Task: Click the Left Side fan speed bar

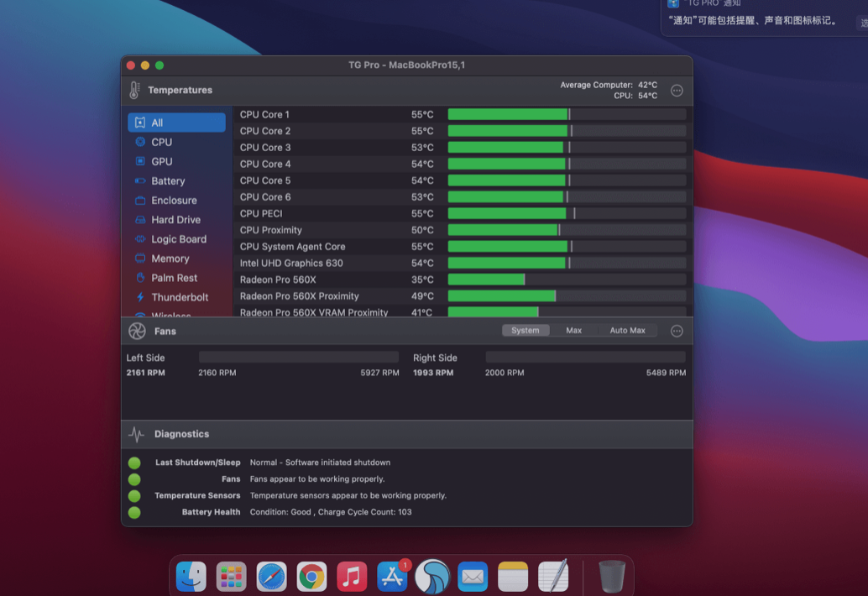Action: click(x=298, y=356)
